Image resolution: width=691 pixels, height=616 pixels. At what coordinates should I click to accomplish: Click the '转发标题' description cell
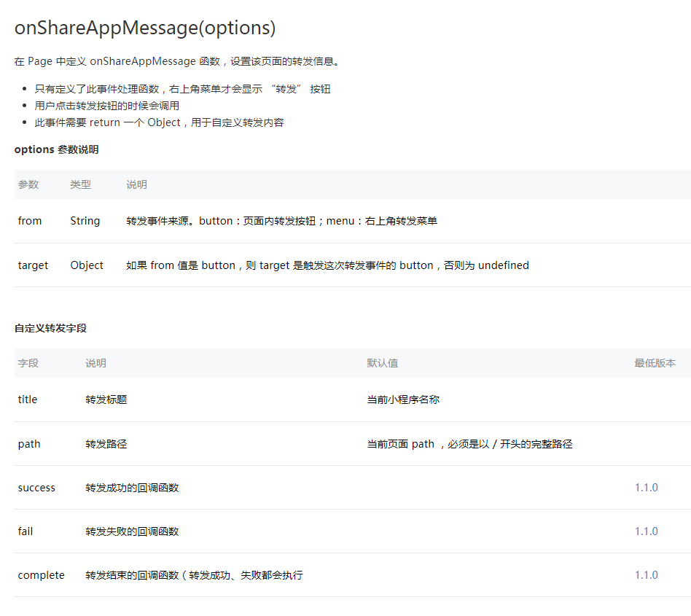point(106,399)
